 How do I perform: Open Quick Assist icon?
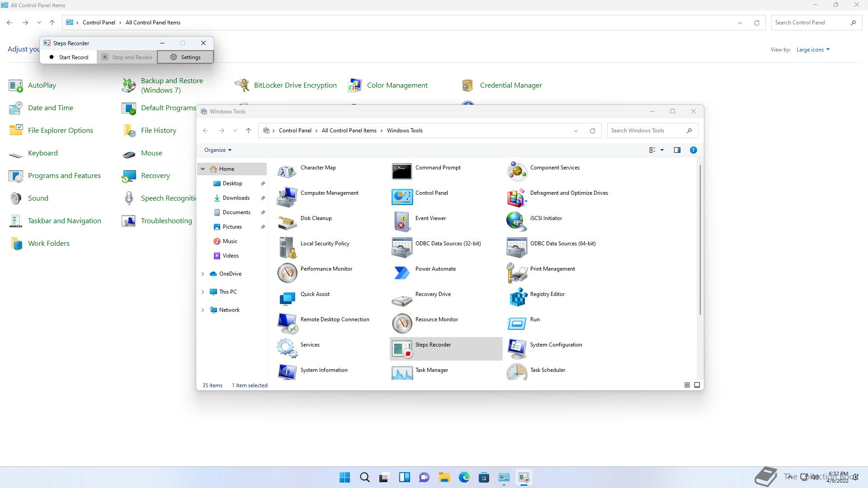pyautogui.click(x=287, y=298)
